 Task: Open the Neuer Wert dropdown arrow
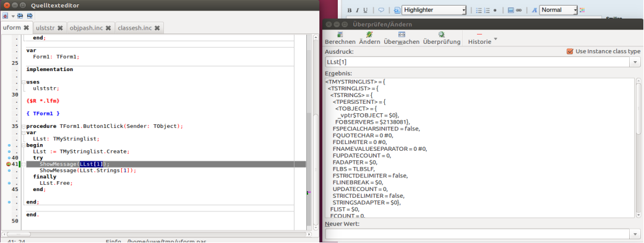pos(635,234)
